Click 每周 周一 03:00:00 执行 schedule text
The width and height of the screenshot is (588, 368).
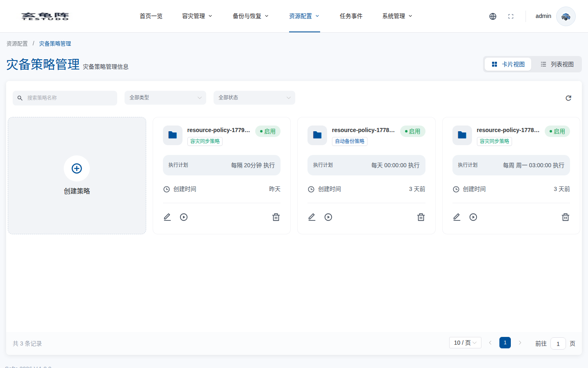(534, 165)
